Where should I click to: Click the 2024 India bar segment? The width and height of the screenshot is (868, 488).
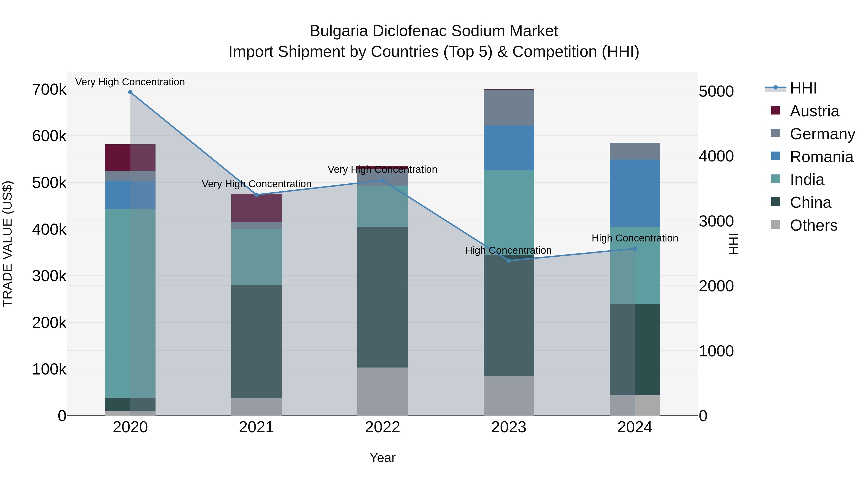[x=635, y=266]
